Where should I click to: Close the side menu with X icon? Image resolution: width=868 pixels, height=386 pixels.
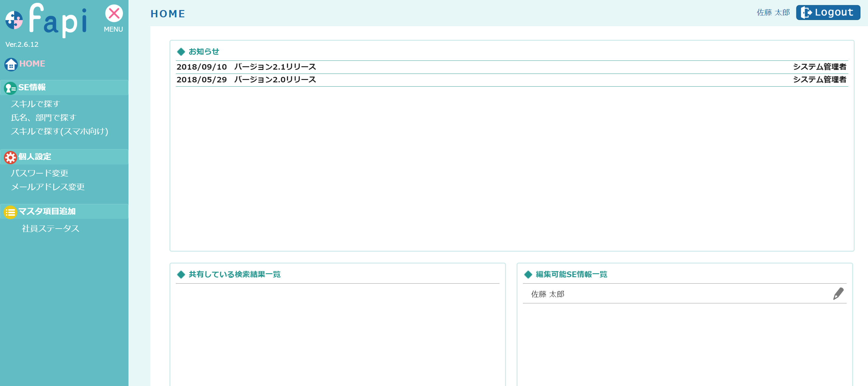click(x=114, y=14)
